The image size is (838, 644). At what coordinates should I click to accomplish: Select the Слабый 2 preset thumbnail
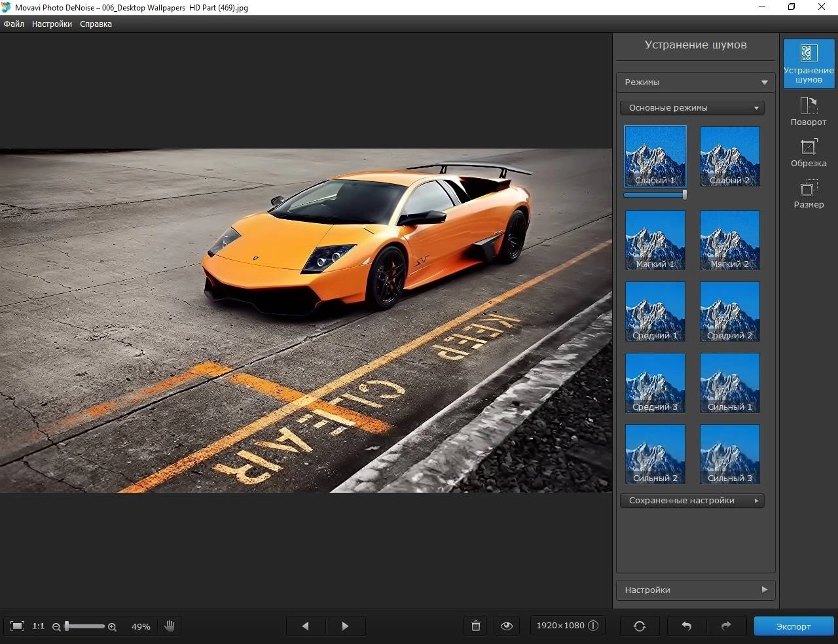(730, 156)
